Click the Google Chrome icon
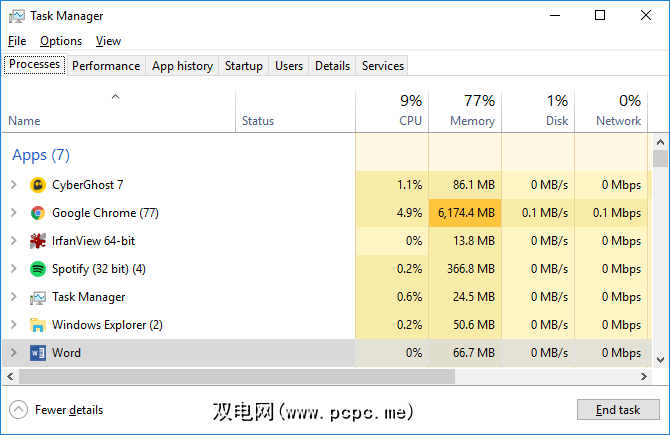Viewport: 670px width, 435px height. click(38, 213)
